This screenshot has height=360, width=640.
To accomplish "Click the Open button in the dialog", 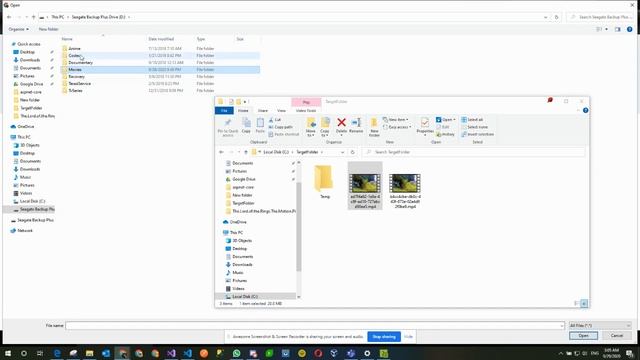I will point(583,336).
